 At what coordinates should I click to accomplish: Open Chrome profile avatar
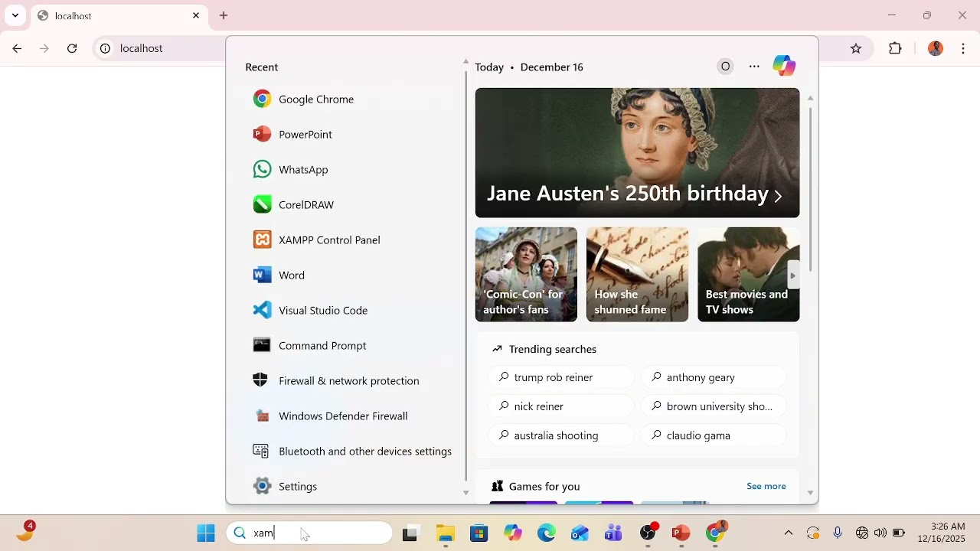click(936, 48)
